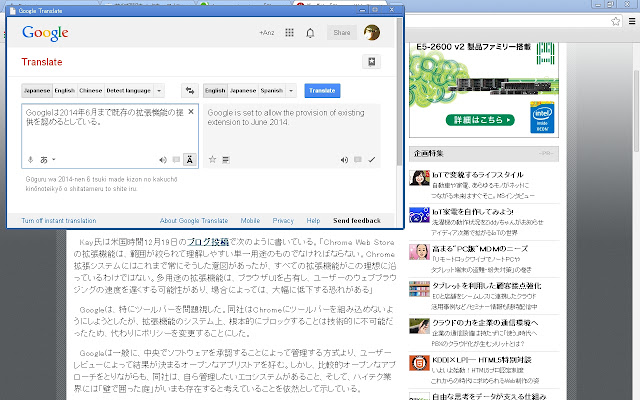Screen dimensions: 640x400
Task: Choose Japanese as target language
Action: (243, 91)
